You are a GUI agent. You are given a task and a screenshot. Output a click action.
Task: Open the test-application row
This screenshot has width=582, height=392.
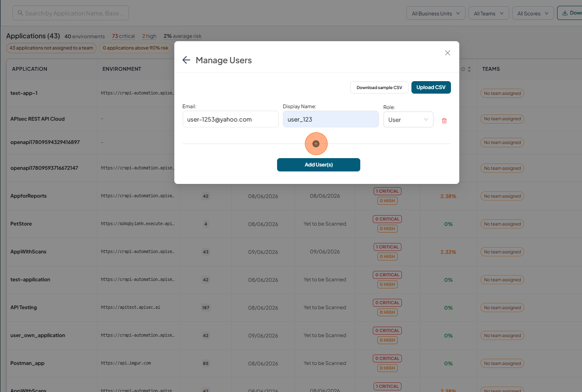click(x=30, y=280)
